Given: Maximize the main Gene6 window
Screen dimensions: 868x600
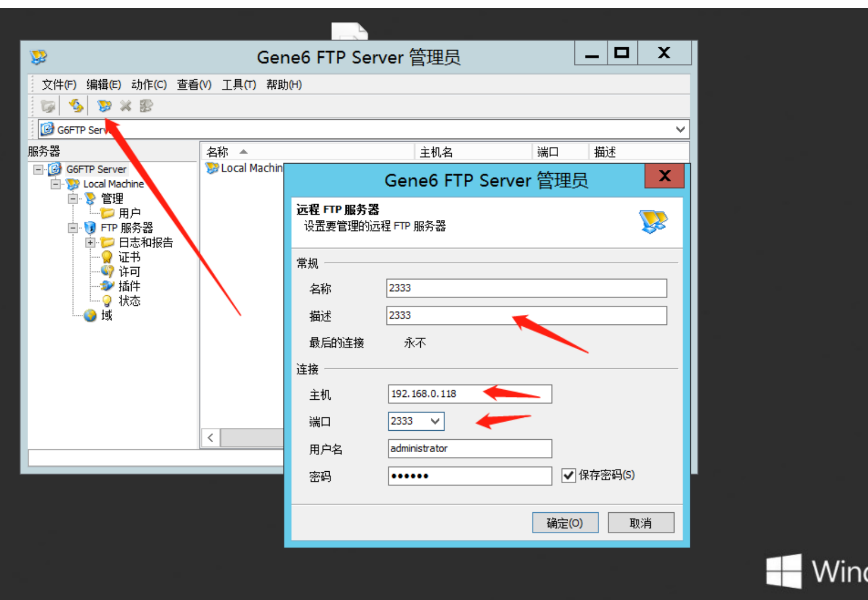Looking at the screenshot, I should 622,53.
